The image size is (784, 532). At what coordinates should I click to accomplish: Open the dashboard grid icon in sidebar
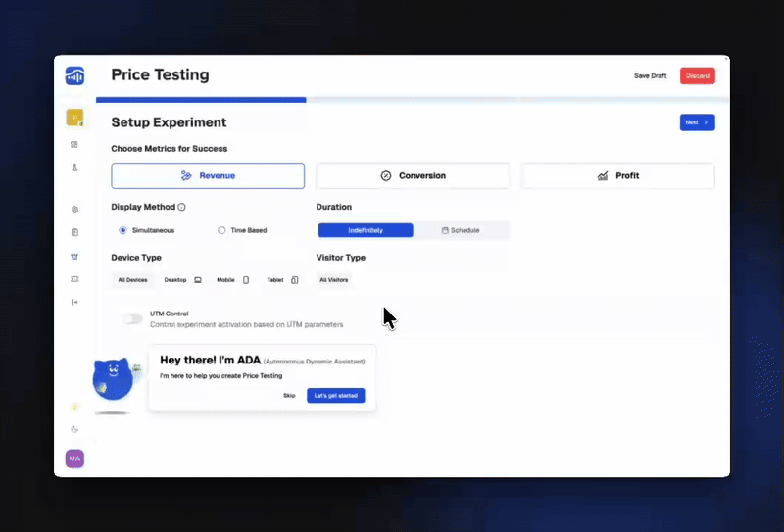74,144
